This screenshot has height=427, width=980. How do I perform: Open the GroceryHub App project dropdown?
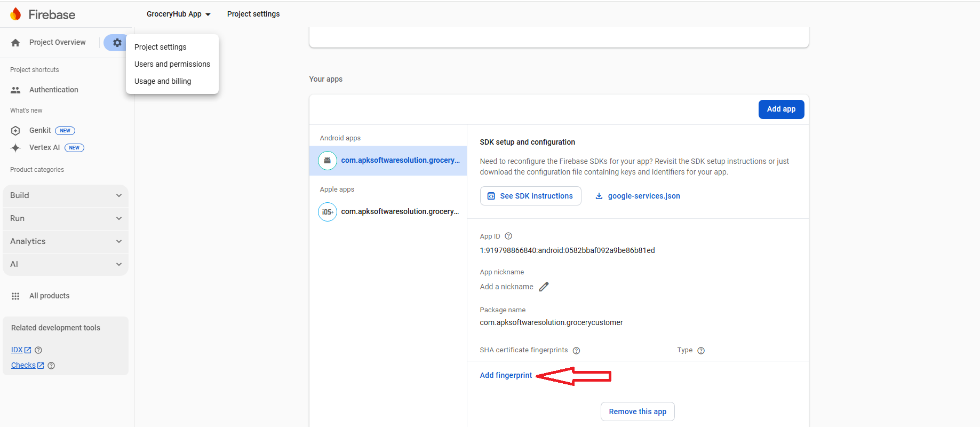pyautogui.click(x=179, y=14)
